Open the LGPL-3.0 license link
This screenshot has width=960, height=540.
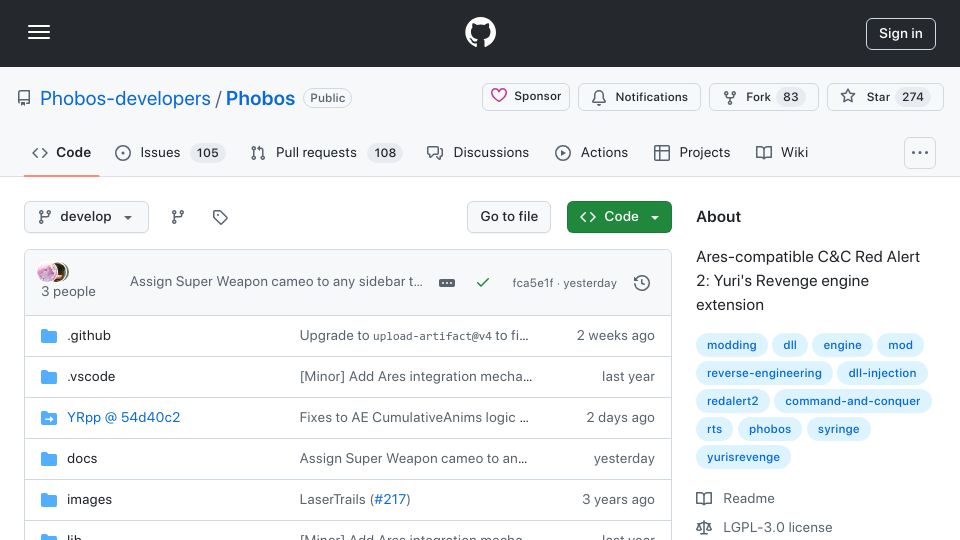[764, 528]
